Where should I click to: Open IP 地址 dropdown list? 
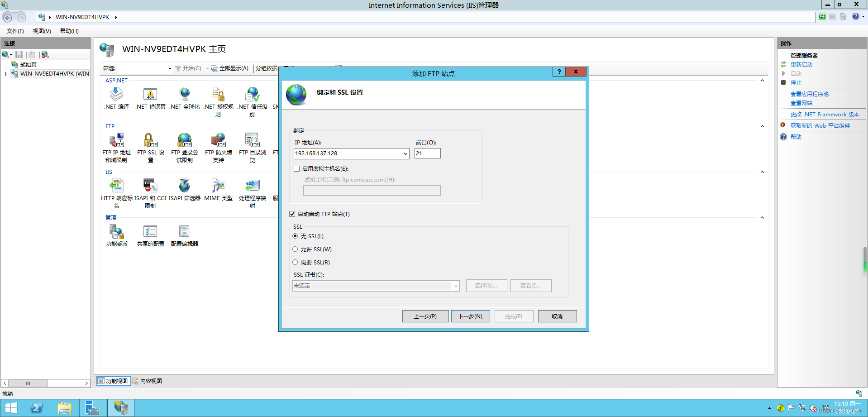click(405, 153)
